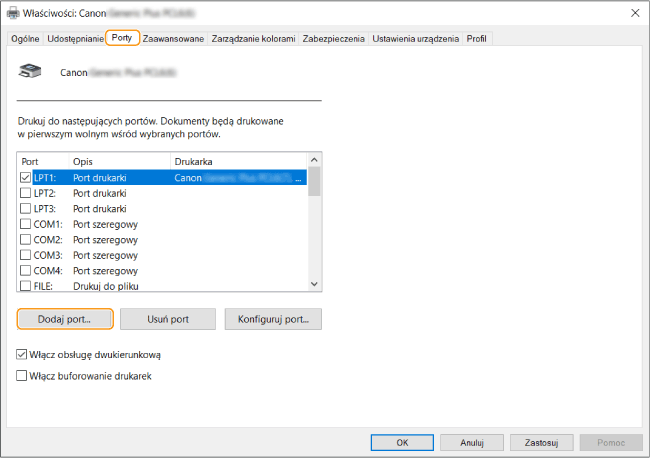The width and height of the screenshot is (650, 458).
Task: Open the Ustawienia urządzenia tab
Action: click(416, 38)
